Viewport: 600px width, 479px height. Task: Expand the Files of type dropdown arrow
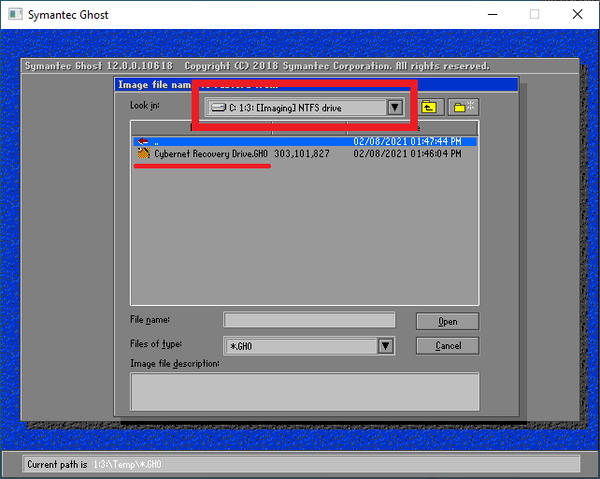coord(385,346)
